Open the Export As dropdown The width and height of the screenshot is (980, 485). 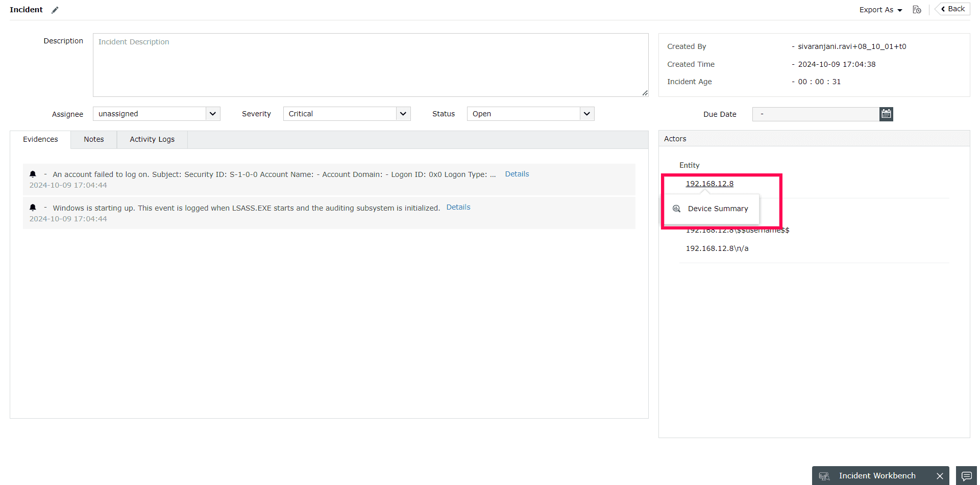pyautogui.click(x=880, y=10)
